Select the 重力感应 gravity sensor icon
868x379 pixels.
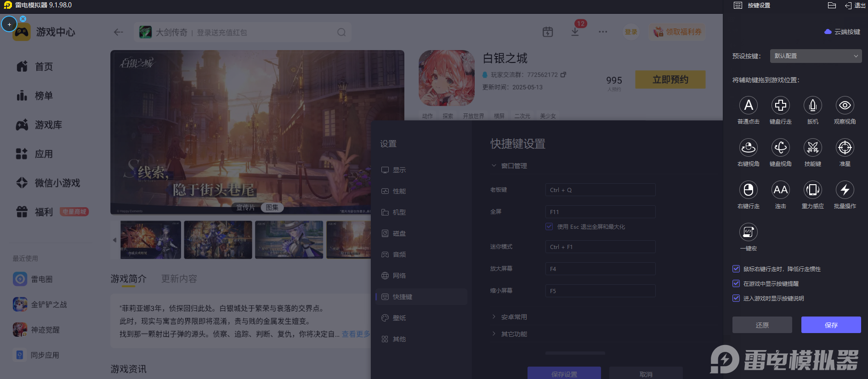pyautogui.click(x=813, y=190)
